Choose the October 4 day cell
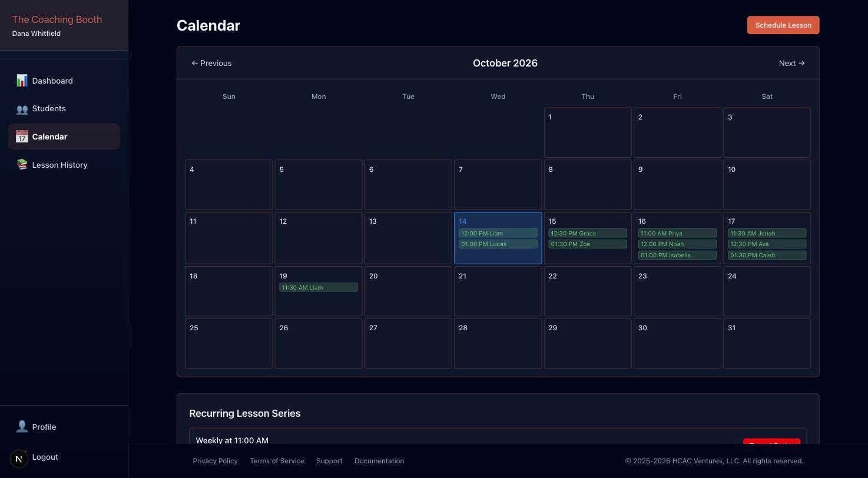This screenshot has width=868, height=478. [229, 185]
